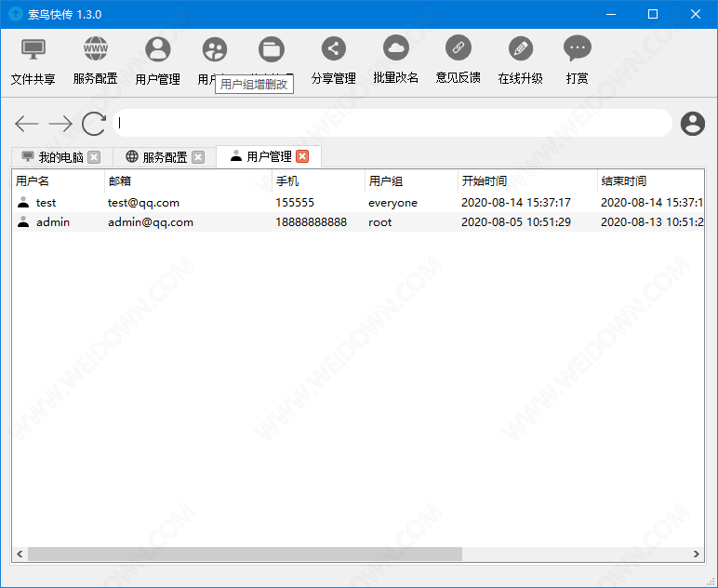Start 在线升级 online upgrade pencil icon

520,48
